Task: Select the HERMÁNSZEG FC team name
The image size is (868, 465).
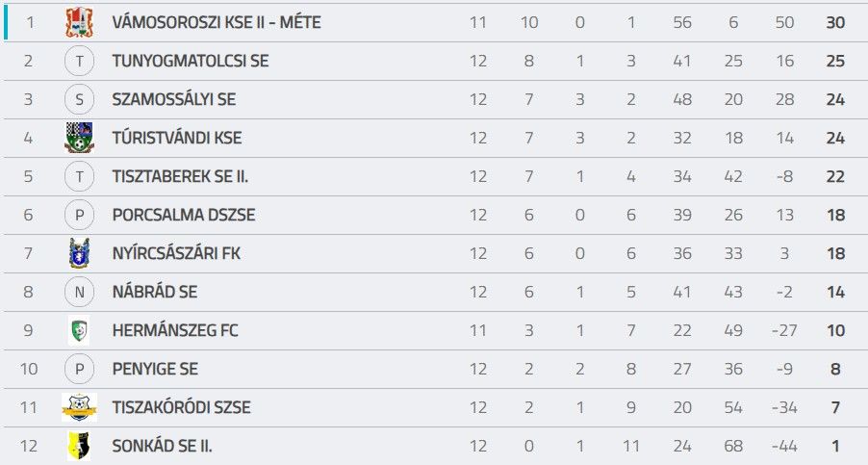Action: click(x=175, y=330)
